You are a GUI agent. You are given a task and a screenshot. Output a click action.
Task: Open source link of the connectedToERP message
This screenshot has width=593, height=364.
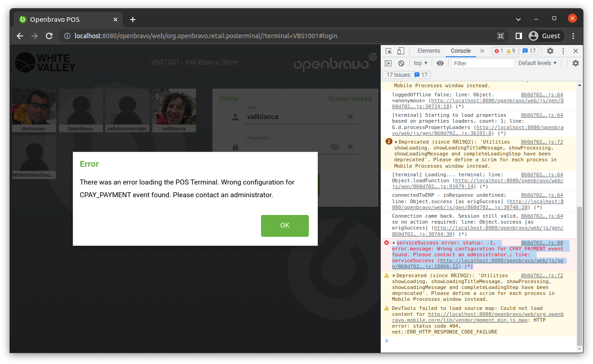coord(542,195)
